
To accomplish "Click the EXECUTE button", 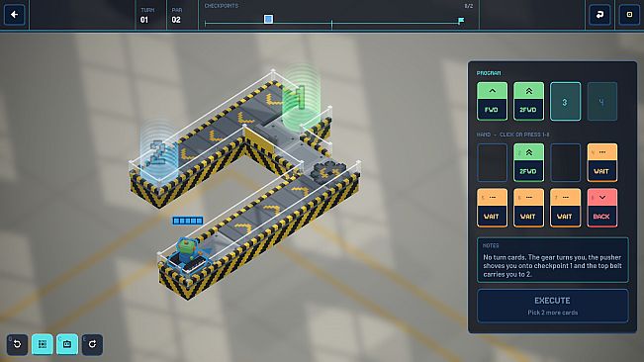I will pos(552,306).
